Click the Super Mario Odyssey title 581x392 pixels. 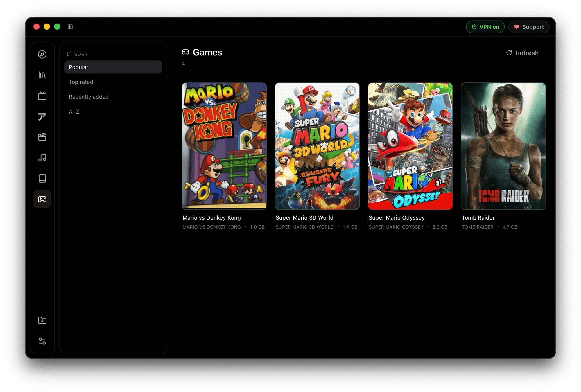[x=397, y=217]
